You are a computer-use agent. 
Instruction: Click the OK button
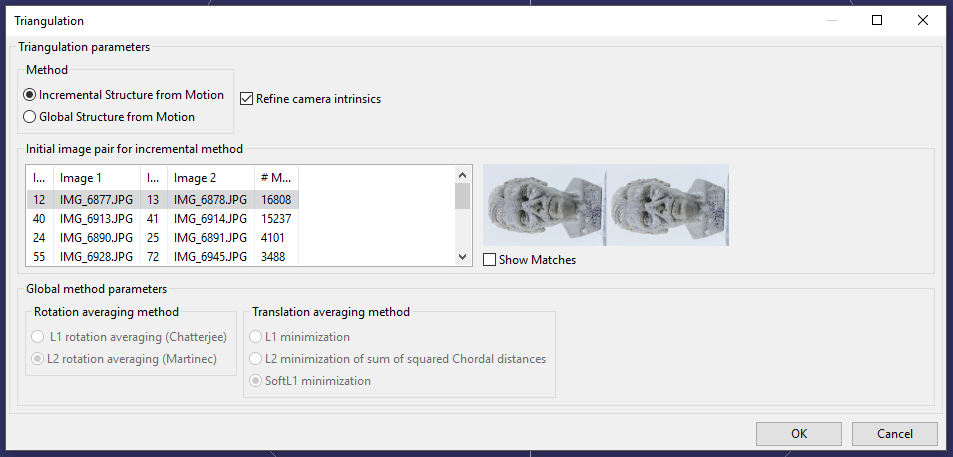pyautogui.click(x=798, y=434)
